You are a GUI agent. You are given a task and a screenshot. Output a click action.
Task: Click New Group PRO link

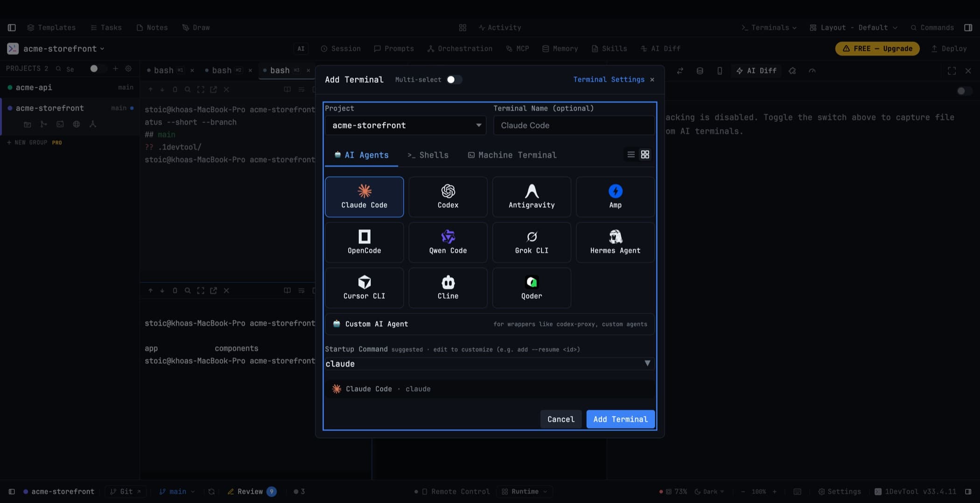34,142
